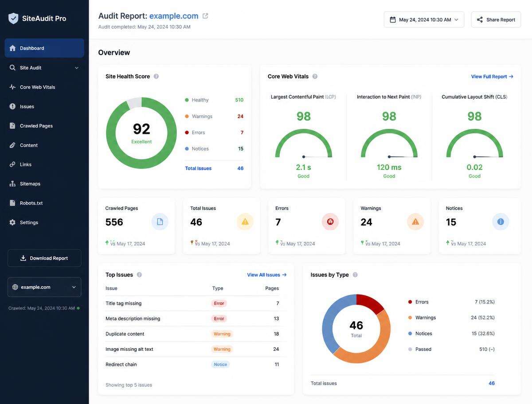The image size is (532, 404).
Task: Go to Dashboard in the sidebar
Action: 44,48
